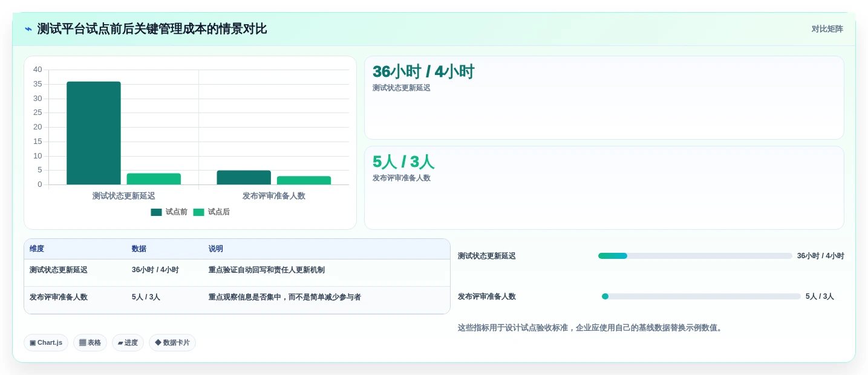Click the 测试状态更新延迟 caption in data card
The width and height of the screenshot is (868, 375).
pyautogui.click(x=402, y=88)
